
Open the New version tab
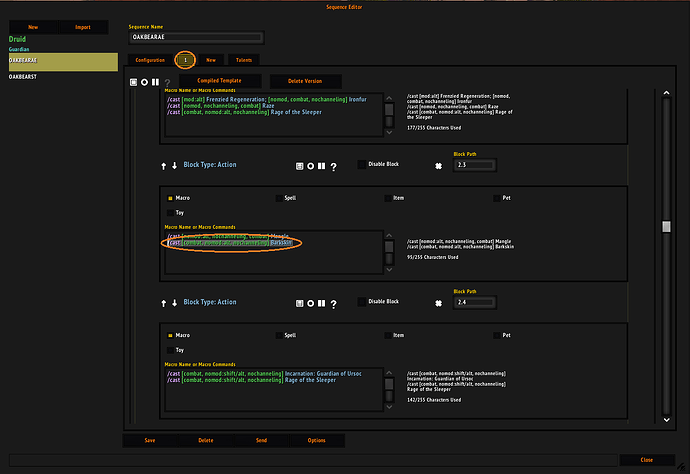click(211, 60)
